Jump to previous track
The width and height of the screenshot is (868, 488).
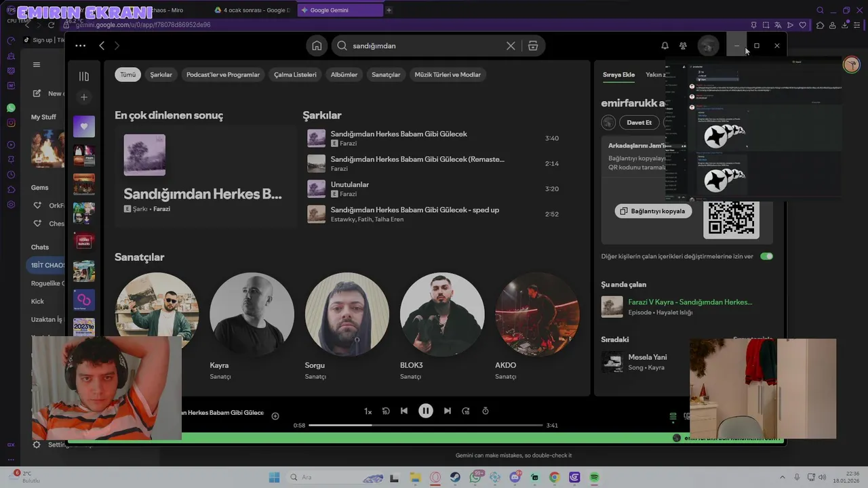(404, 411)
